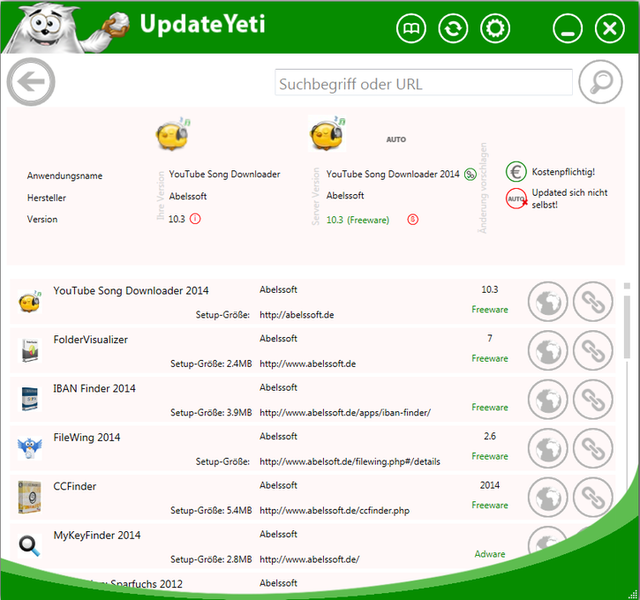Click the server version Song Downloader icon

tap(327, 133)
